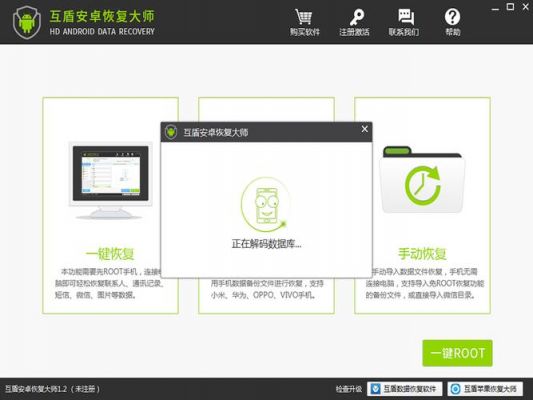Click the middle backup recovery card description

click(266, 289)
